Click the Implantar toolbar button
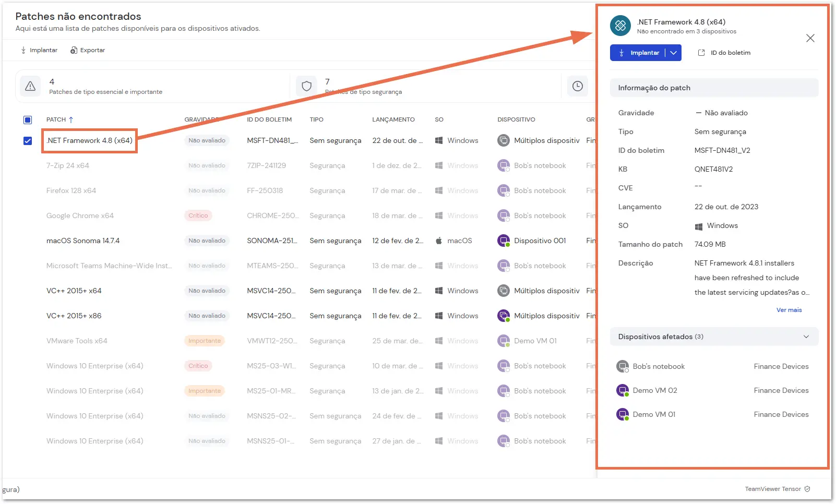Viewport: 836px width, 504px height. [x=39, y=50]
